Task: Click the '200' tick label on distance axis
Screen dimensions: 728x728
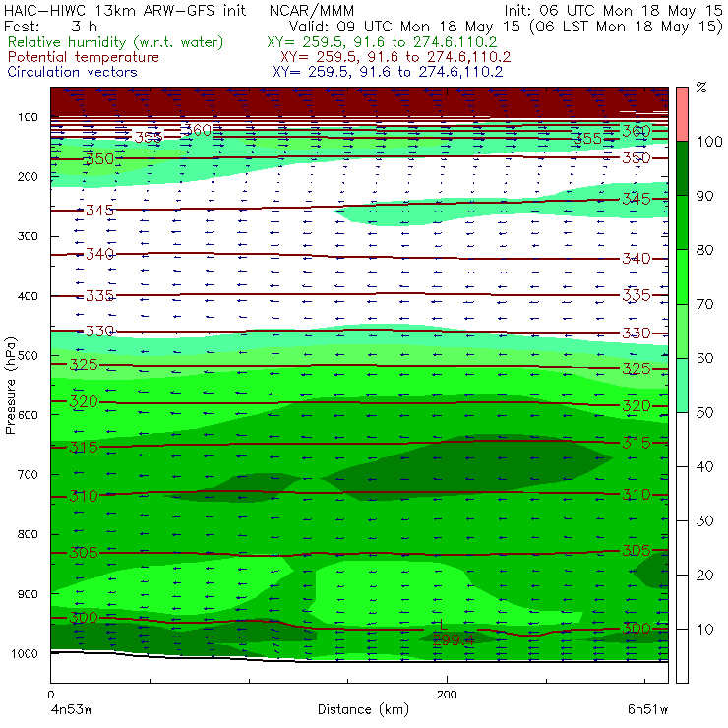Action: point(447,695)
